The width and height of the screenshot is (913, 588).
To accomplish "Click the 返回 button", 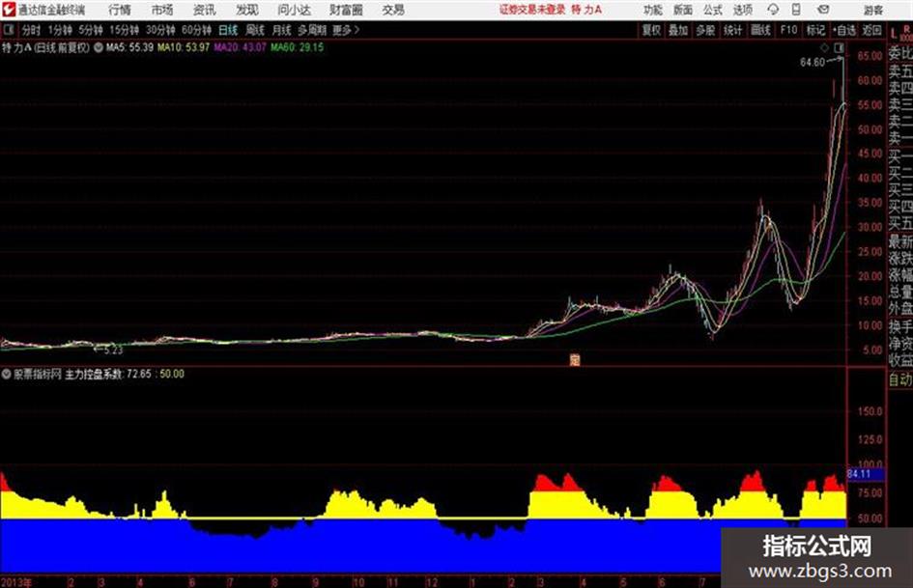I will [871, 30].
